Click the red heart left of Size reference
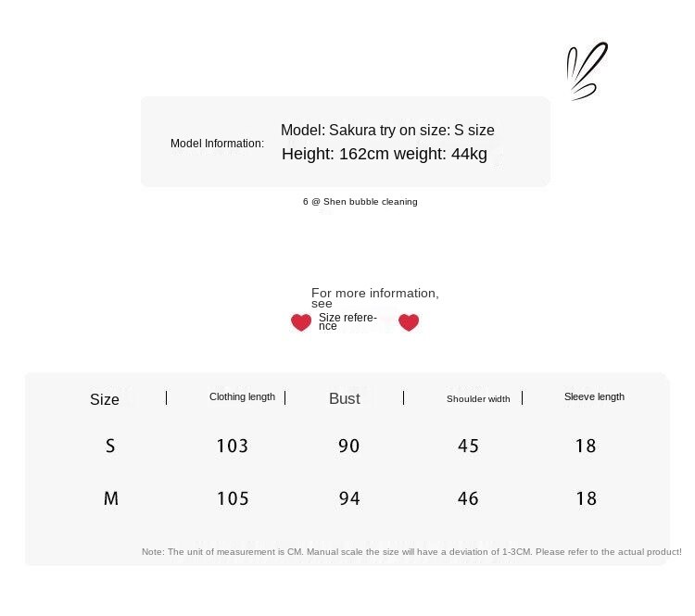This screenshot has height=616, width=695. click(301, 322)
